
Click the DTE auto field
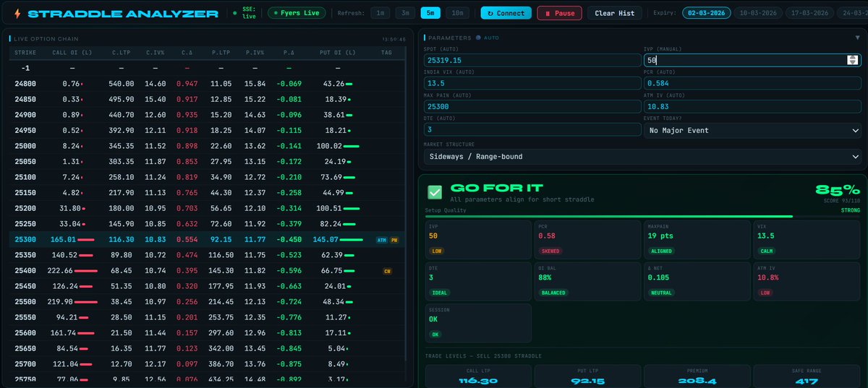pos(532,130)
